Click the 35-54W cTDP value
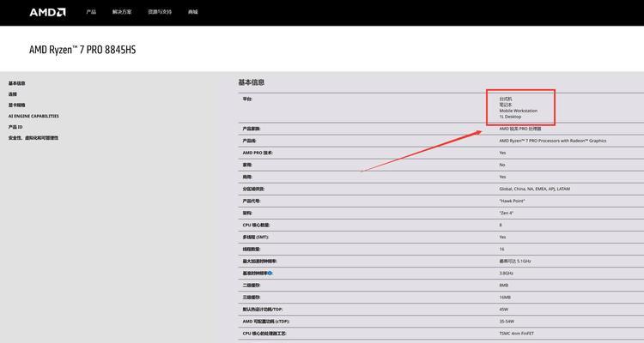Viewport: 644px width, 343px height. 507,322
